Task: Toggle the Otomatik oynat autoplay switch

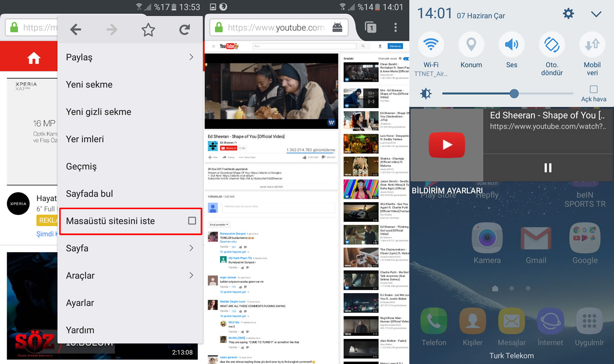Action: tap(406, 59)
